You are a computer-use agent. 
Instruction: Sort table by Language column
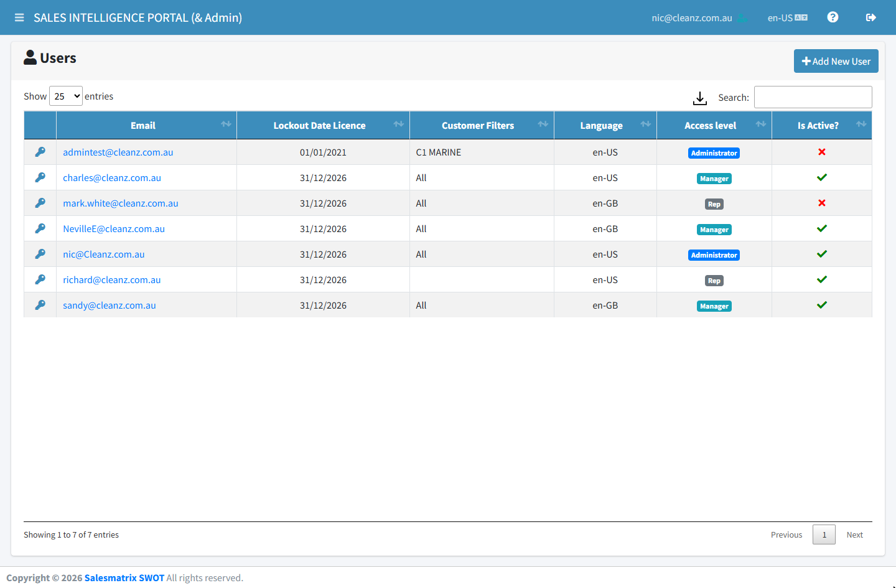point(605,125)
